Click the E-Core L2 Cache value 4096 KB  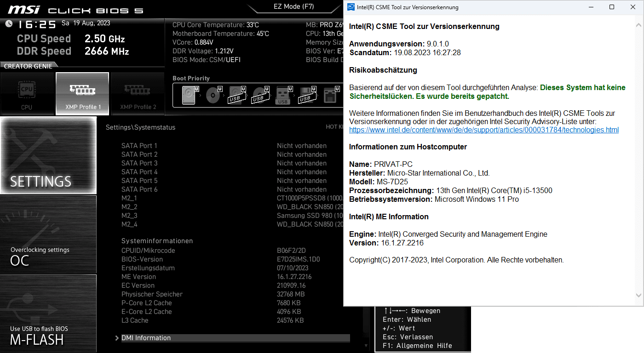(289, 312)
